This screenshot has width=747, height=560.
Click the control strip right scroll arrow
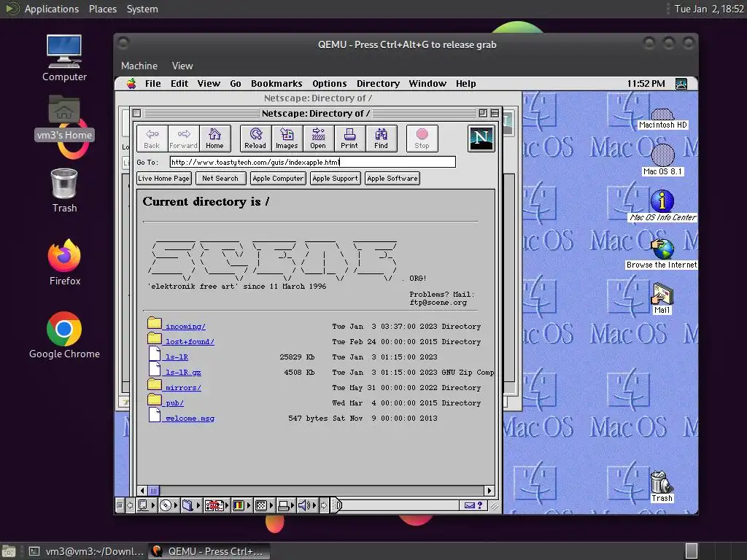(324, 505)
